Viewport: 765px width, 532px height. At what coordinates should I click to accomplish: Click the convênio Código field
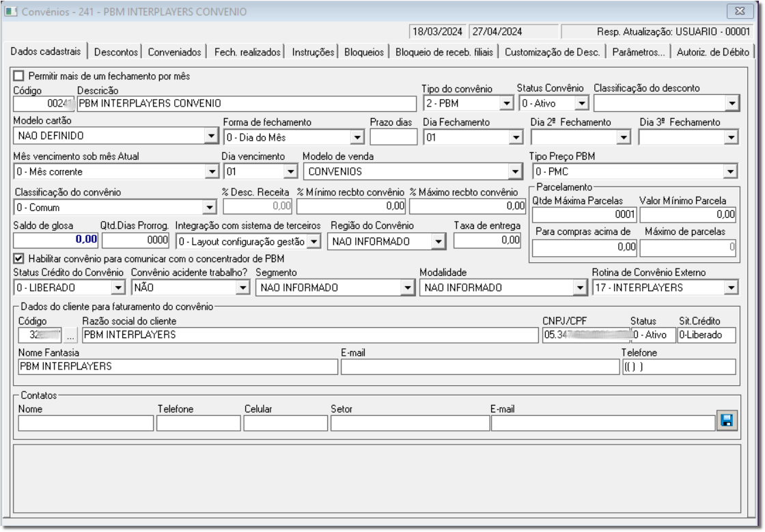tap(44, 103)
